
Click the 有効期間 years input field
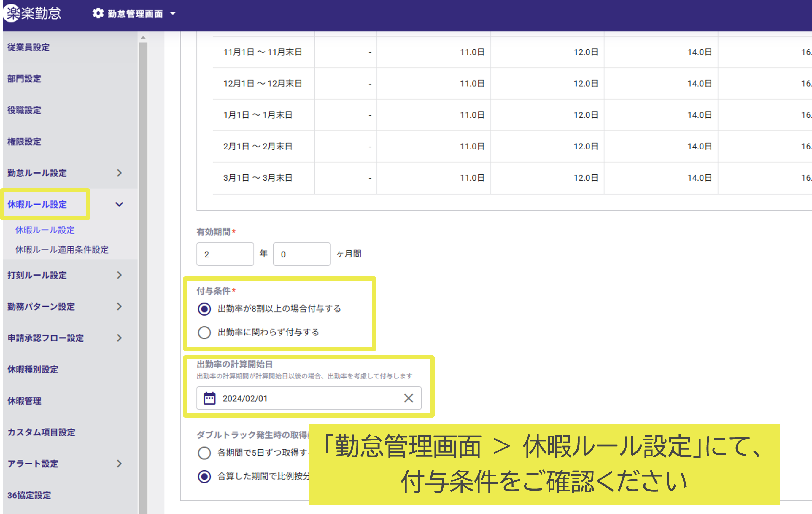tap(225, 254)
